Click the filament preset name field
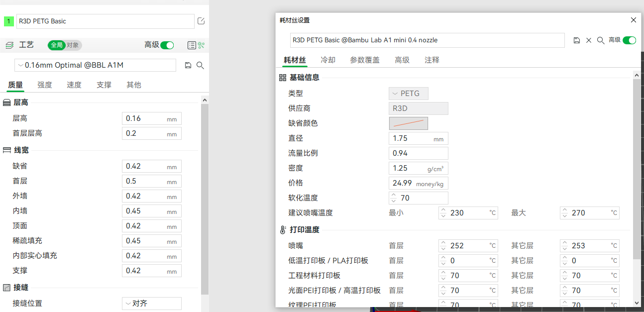The image size is (644, 312). tap(428, 40)
